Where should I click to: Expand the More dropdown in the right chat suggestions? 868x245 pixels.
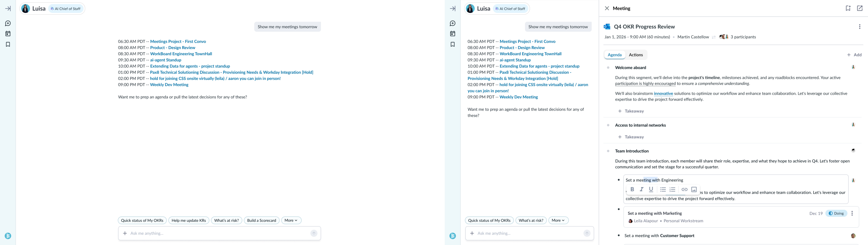click(558, 220)
